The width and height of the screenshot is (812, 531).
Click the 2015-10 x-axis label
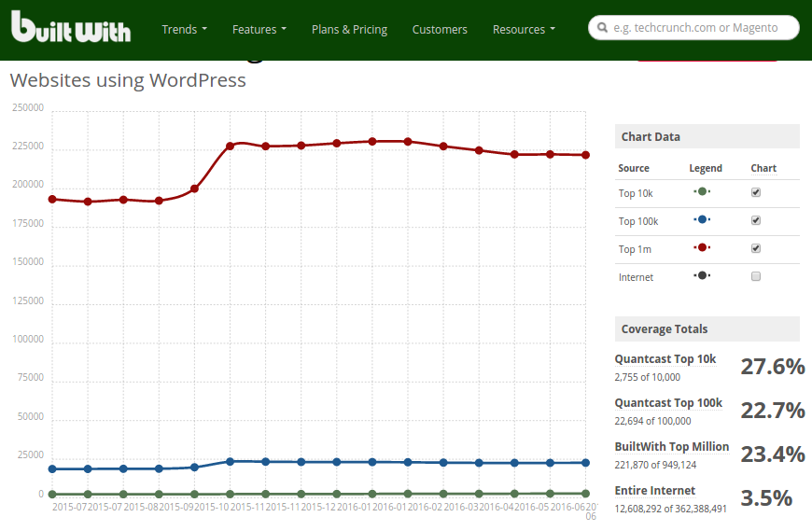point(211,507)
